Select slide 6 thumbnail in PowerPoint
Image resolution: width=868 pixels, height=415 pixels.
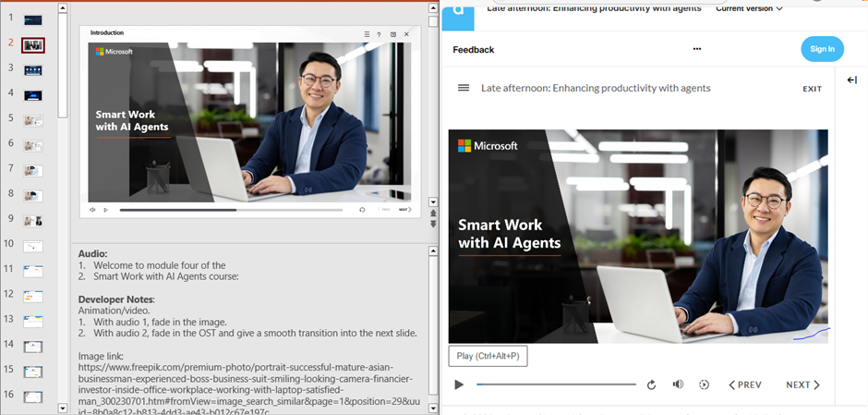click(33, 146)
